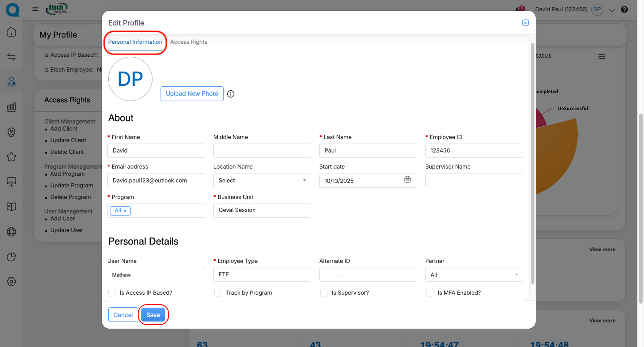This screenshot has height=347, width=644.
Task: Expand the user account menu chevron
Action: point(612,10)
